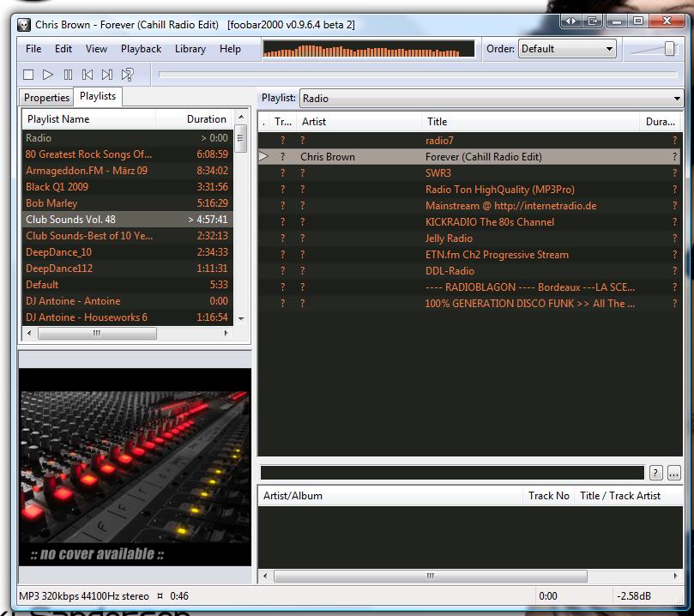694x616 pixels.
Task: Skip to previous track button
Action: pos(88,75)
